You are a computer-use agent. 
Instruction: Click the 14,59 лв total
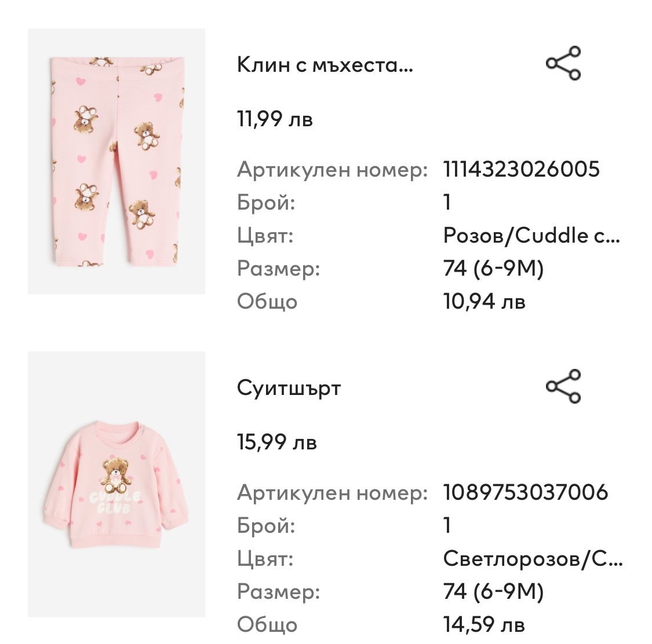coord(484,625)
